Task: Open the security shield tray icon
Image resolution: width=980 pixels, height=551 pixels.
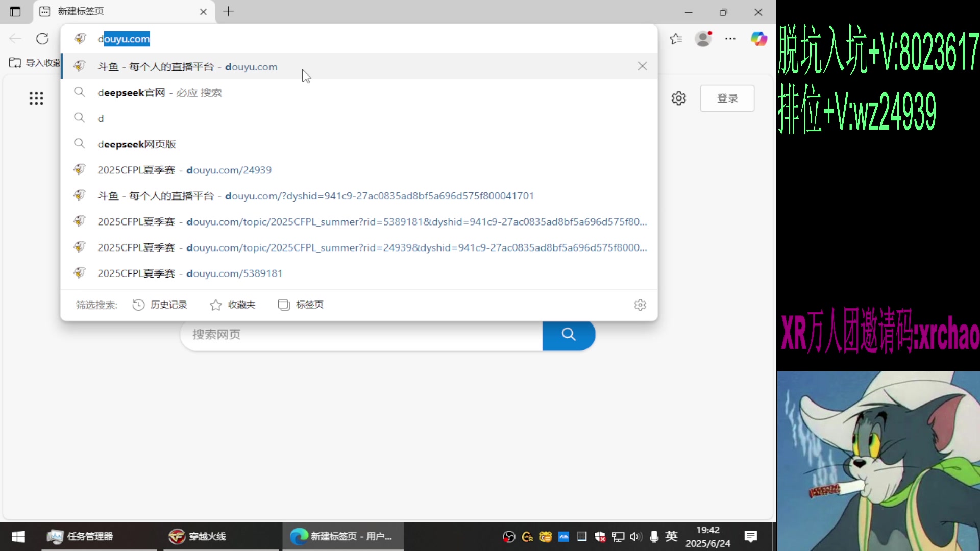Action: [x=600, y=536]
